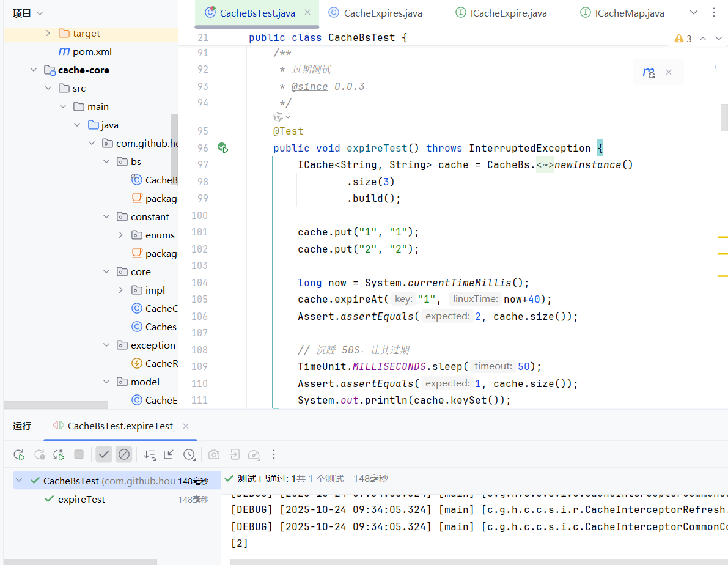
Task: Collapse CacheBsTest node in test results
Action: 20,481
